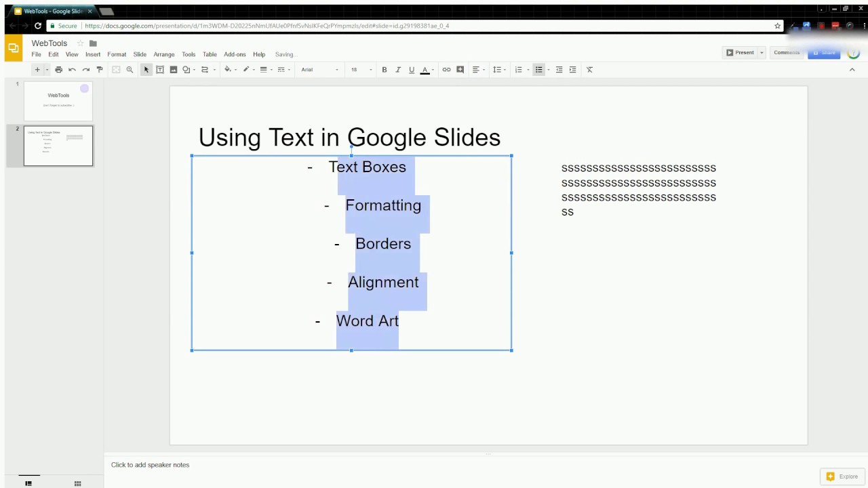
Task: Open the line spacing dropdown
Action: coord(499,70)
